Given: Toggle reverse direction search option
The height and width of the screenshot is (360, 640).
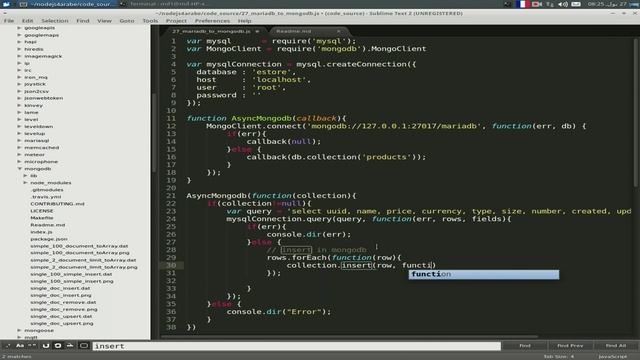Looking at the screenshot, I should click(x=45, y=346).
